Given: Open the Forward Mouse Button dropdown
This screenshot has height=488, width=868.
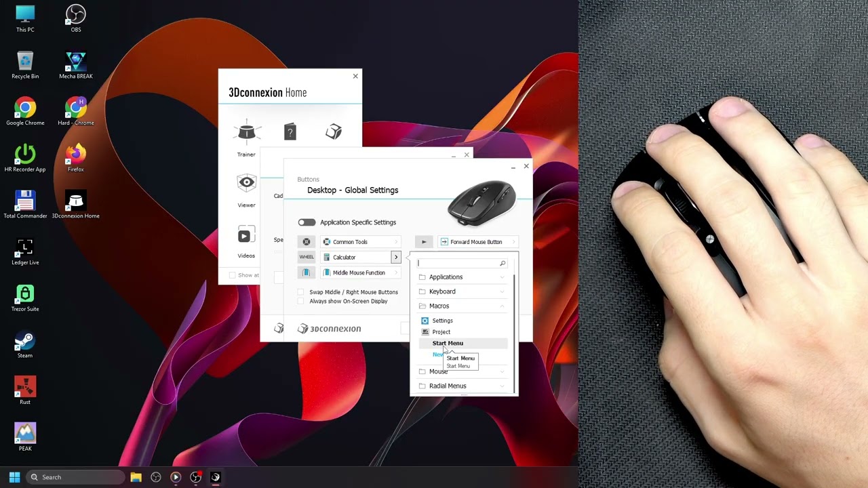Looking at the screenshot, I should [477, 242].
